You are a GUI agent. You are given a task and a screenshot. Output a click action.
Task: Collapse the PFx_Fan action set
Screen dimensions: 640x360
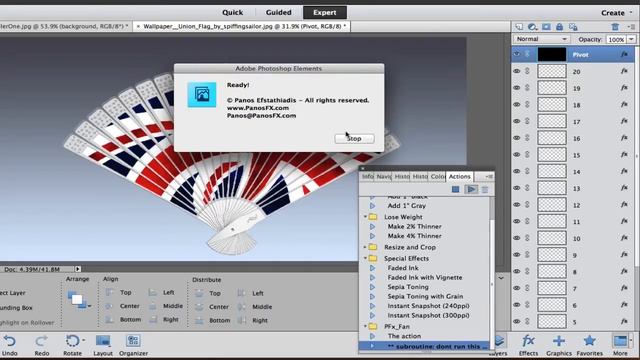point(365,327)
